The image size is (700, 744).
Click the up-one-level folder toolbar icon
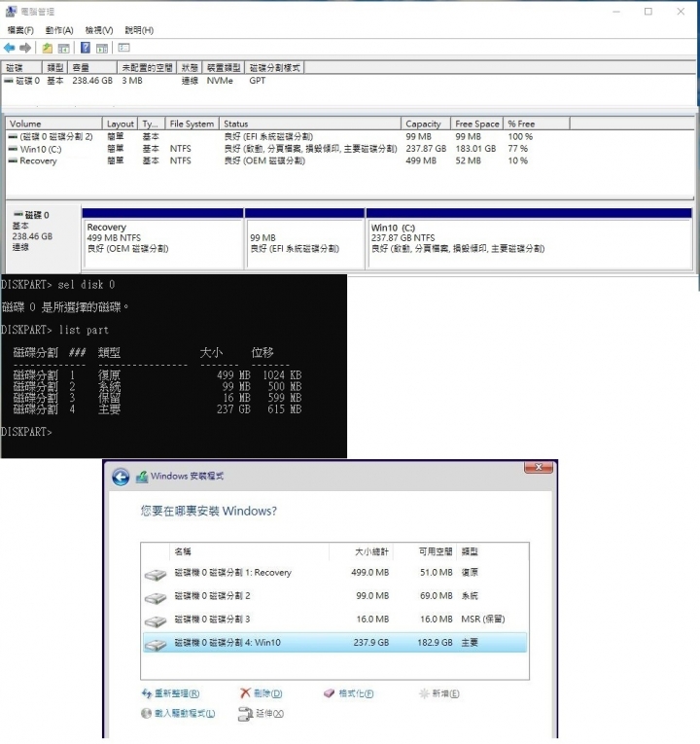tap(47, 48)
